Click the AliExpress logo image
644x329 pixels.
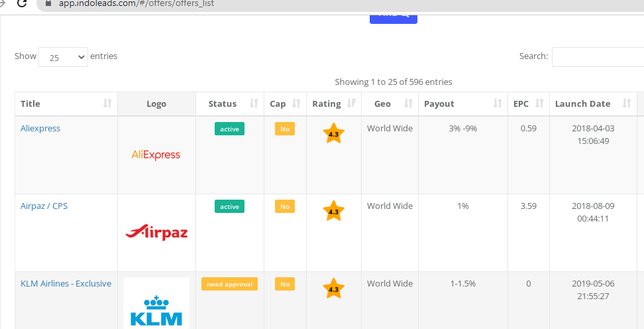(156, 155)
